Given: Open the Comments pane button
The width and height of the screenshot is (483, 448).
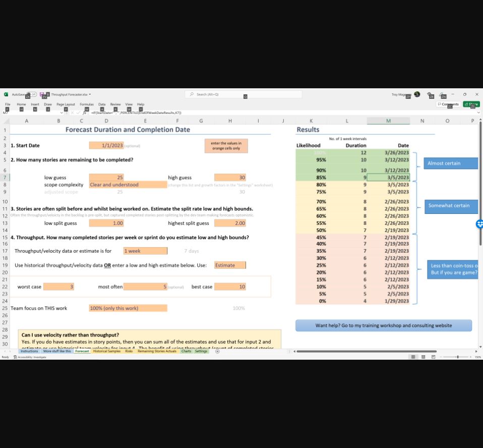Looking at the screenshot, I should [x=448, y=104].
